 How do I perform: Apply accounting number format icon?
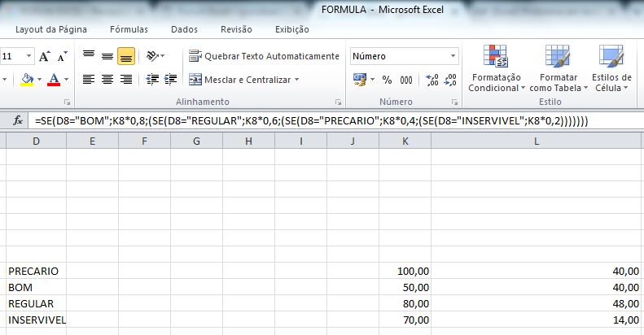click(360, 80)
